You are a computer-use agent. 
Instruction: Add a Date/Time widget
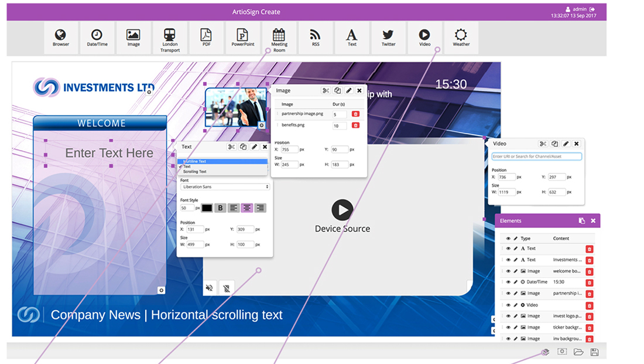[x=97, y=38]
